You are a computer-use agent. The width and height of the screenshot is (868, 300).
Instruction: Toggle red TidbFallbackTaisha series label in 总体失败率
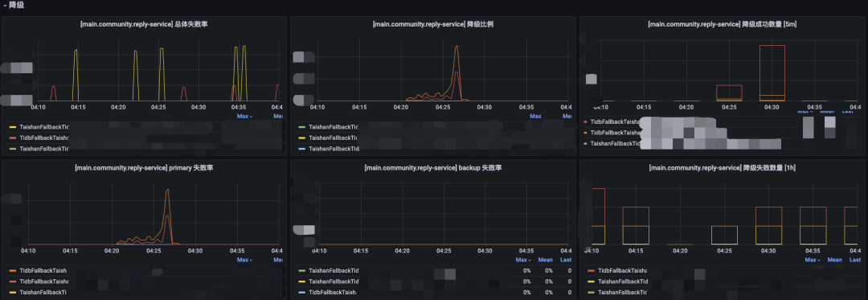(43, 138)
